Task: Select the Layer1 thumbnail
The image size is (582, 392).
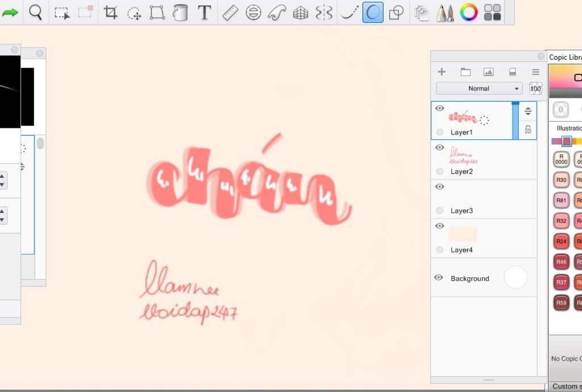Action: click(463, 118)
